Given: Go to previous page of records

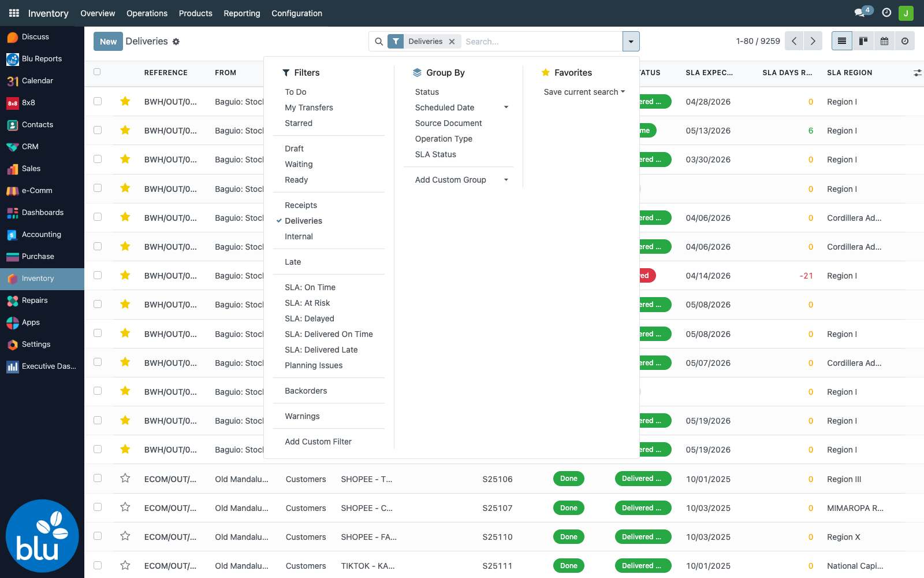Looking at the screenshot, I should pos(794,41).
